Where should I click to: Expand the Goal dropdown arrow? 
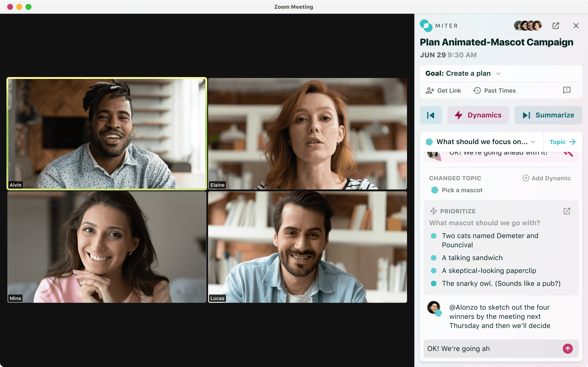[x=499, y=73]
